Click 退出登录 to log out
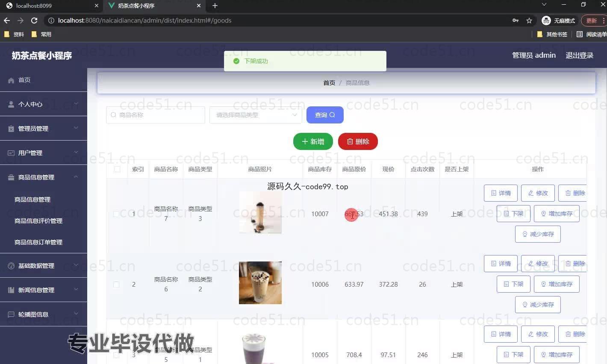Image resolution: width=607 pixels, height=364 pixels. coord(580,55)
